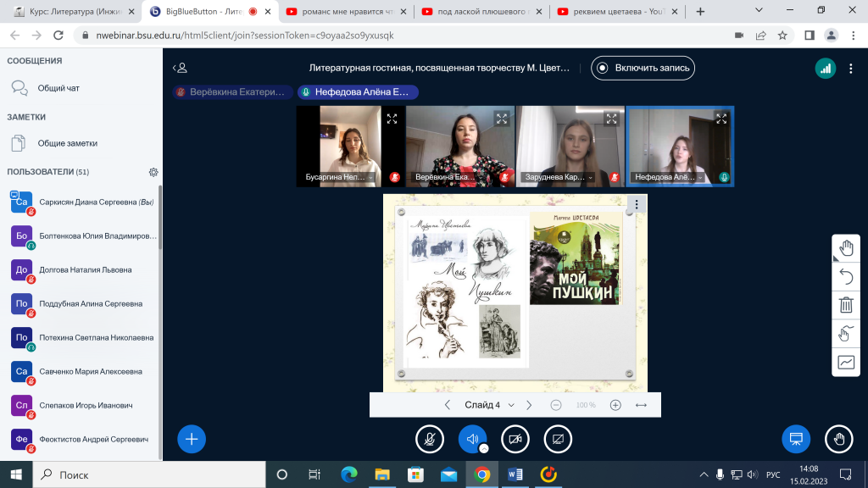Unmute the microphone
The width and height of the screenshot is (868, 488).
coord(430,440)
